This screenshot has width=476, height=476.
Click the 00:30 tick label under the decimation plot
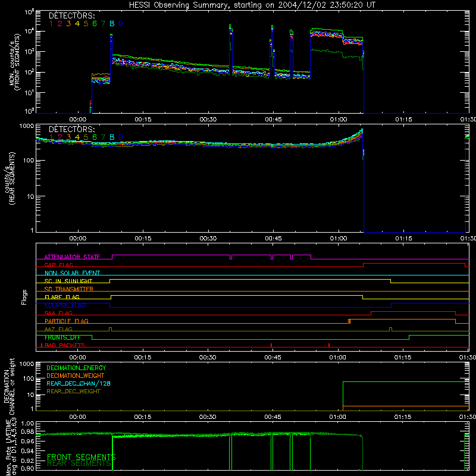point(208,417)
